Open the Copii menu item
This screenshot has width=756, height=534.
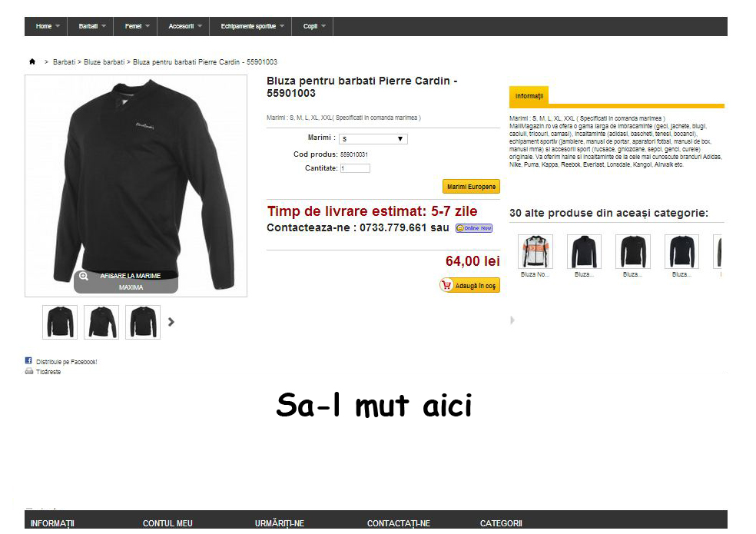click(x=313, y=26)
